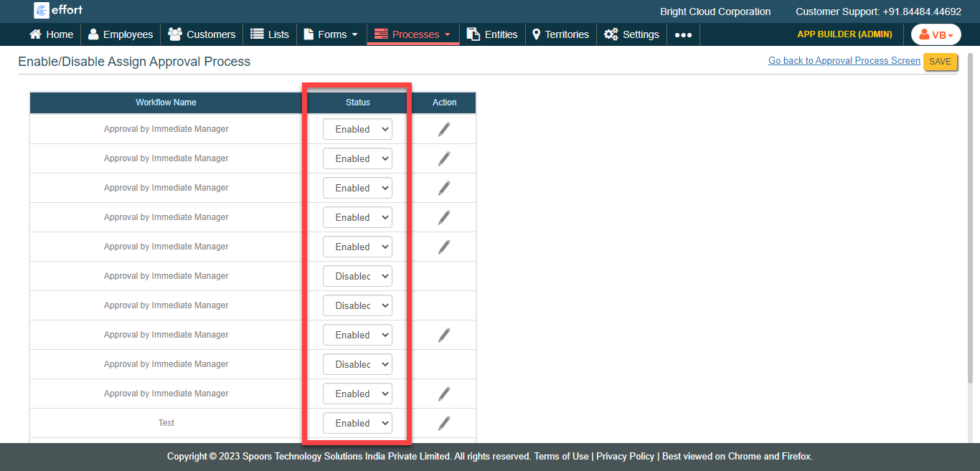980x471 pixels.
Task: Open Status dropdown for Test workflow
Action: pyautogui.click(x=357, y=423)
